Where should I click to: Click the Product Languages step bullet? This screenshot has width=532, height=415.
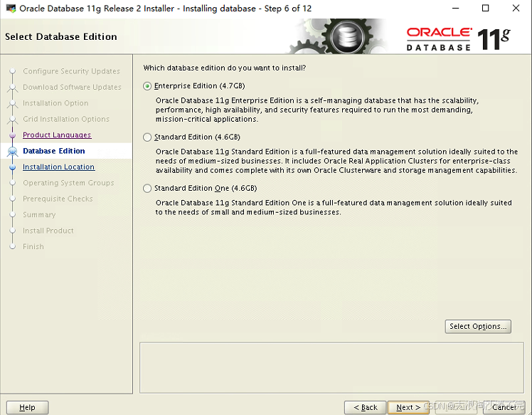pyautogui.click(x=13, y=135)
